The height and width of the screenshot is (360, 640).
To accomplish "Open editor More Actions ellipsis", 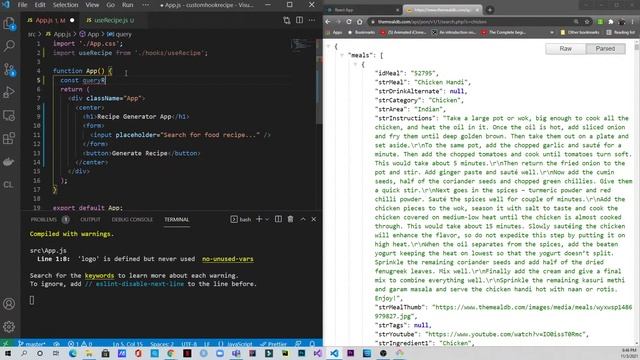I will (x=312, y=20).
